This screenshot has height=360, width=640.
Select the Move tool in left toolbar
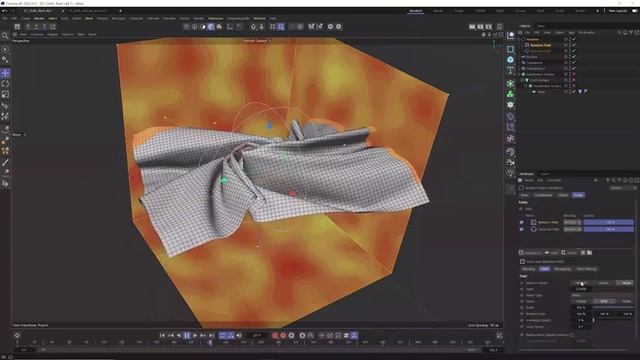(x=5, y=73)
